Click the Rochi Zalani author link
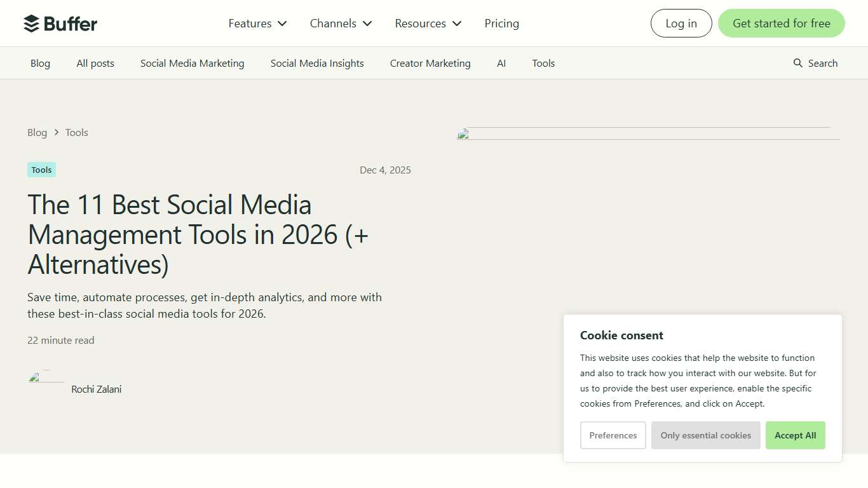 click(96, 389)
